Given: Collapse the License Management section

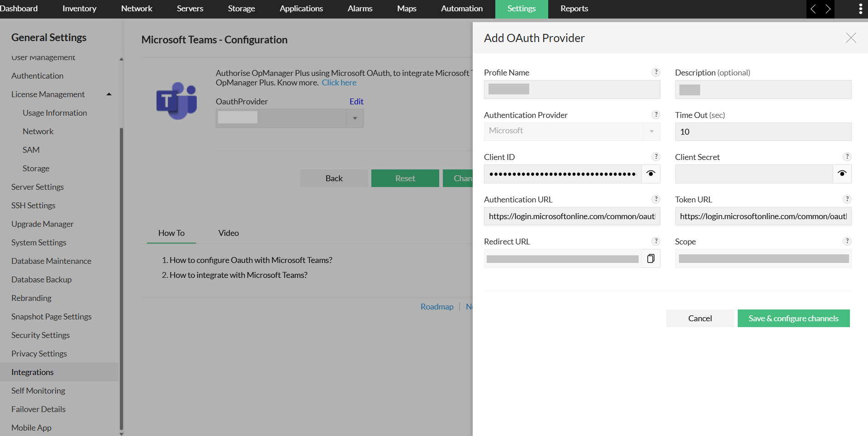Looking at the screenshot, I should pos(109,94).
